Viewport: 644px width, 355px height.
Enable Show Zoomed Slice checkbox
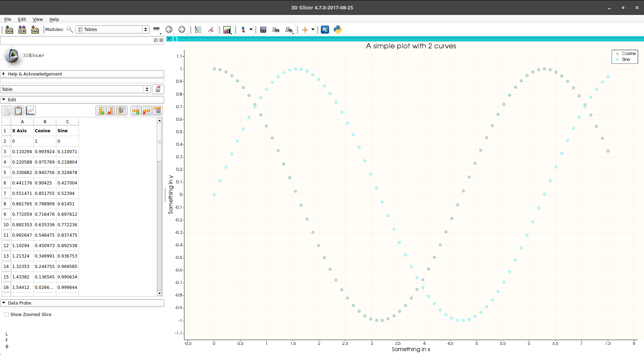pyautogui.click(x=7, y=315)
